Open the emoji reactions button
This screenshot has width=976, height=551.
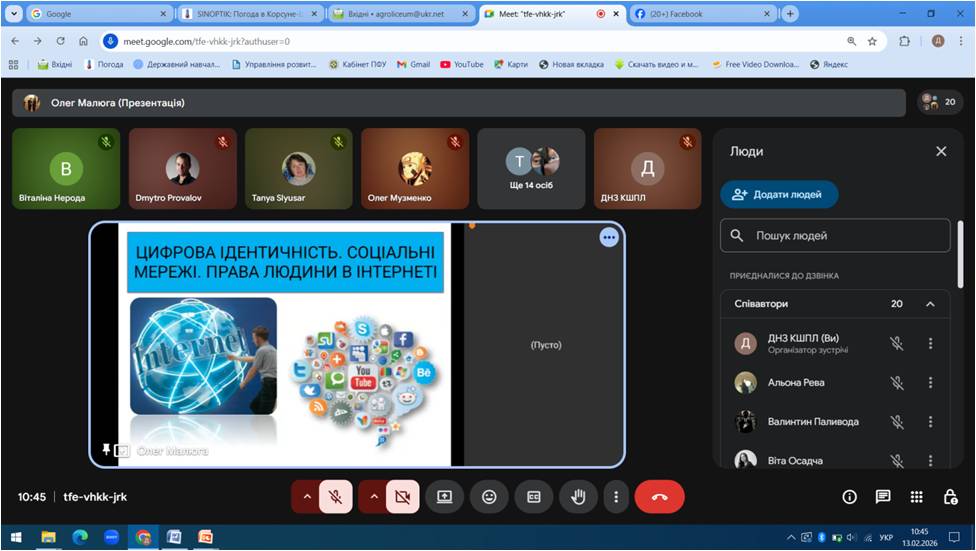[489, 497]
